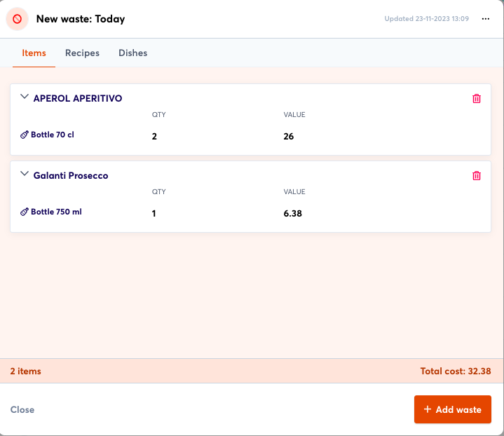Switch to the Items tab
This screenshot has height=436, width=504.
click(34, 53)
